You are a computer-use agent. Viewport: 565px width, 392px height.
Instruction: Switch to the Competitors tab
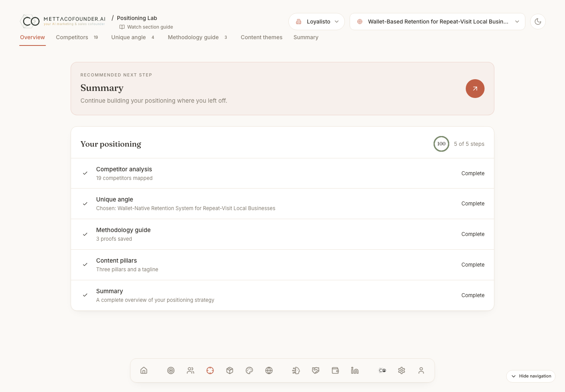coord(77,38)
